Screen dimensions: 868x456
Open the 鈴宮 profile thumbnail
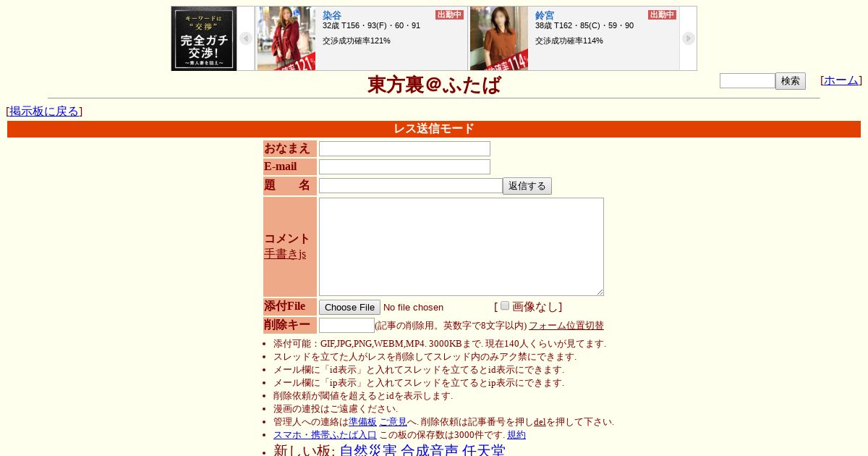499,38
